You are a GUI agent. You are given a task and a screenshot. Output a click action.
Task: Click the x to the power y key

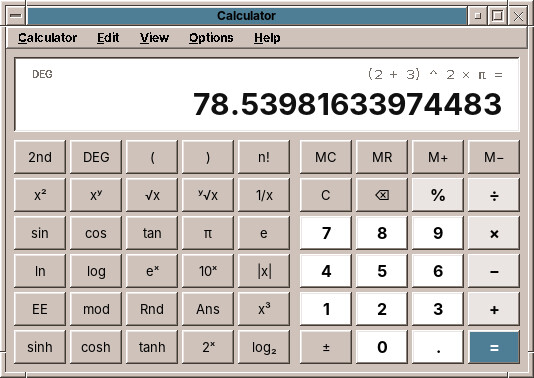(x=96, y=195)
